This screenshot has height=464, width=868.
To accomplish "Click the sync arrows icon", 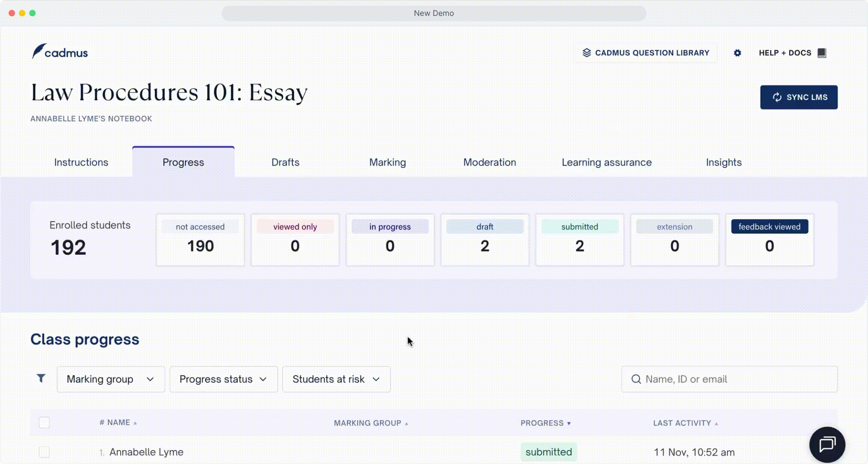I will point(777,97).
